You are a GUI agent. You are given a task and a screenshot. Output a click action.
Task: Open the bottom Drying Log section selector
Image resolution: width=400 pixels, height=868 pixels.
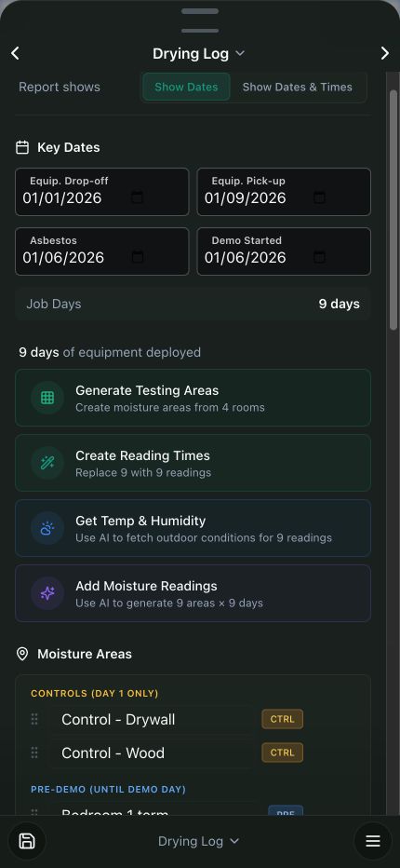point(199,841)
